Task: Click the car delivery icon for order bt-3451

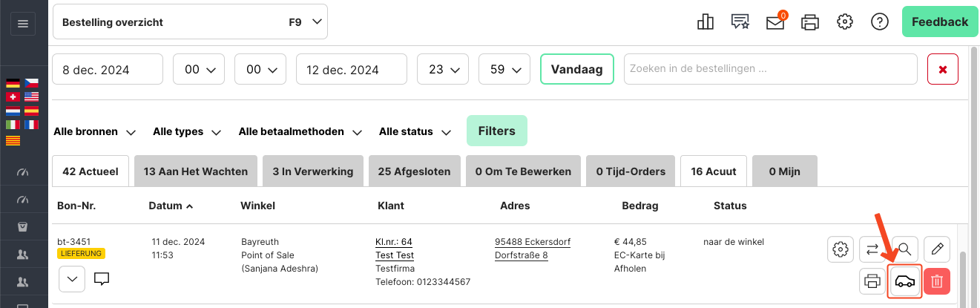Action: tap(905, 281)
